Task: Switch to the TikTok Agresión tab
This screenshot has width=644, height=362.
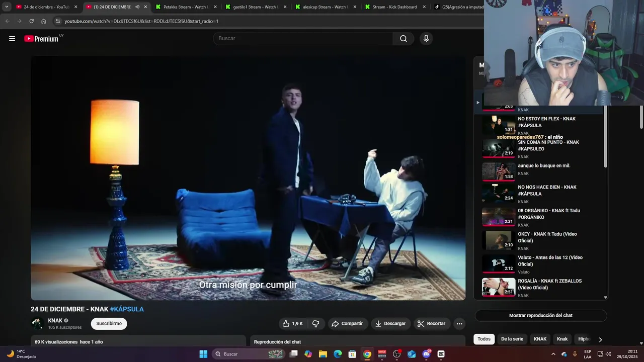Action: [x=458, y=7]
